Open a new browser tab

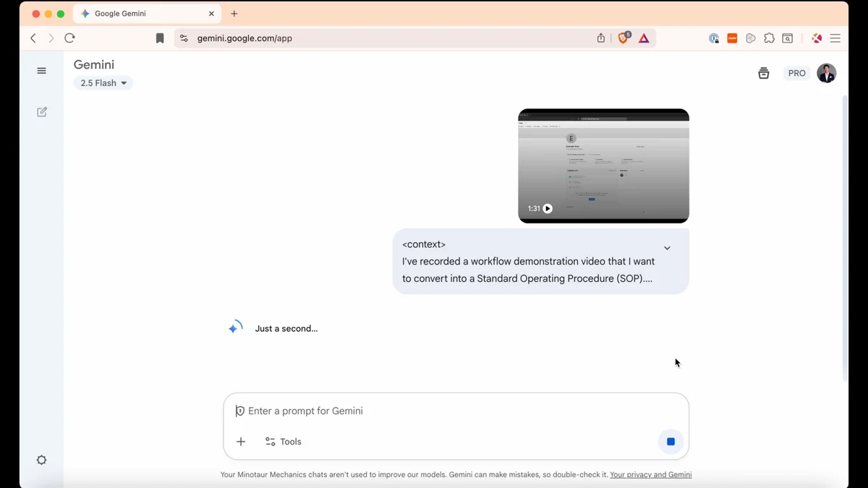[234, 14]
